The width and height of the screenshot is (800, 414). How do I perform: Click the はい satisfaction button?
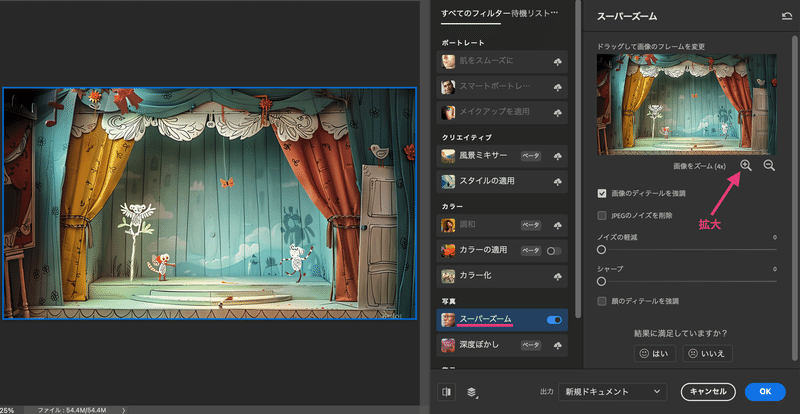click(655, 353)
